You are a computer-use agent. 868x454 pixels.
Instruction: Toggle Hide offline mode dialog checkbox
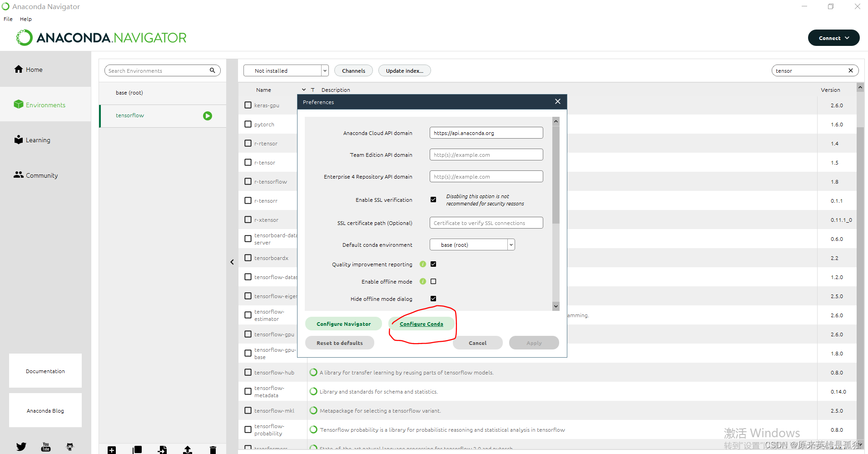pyautogui.click(x=433, y=299)
